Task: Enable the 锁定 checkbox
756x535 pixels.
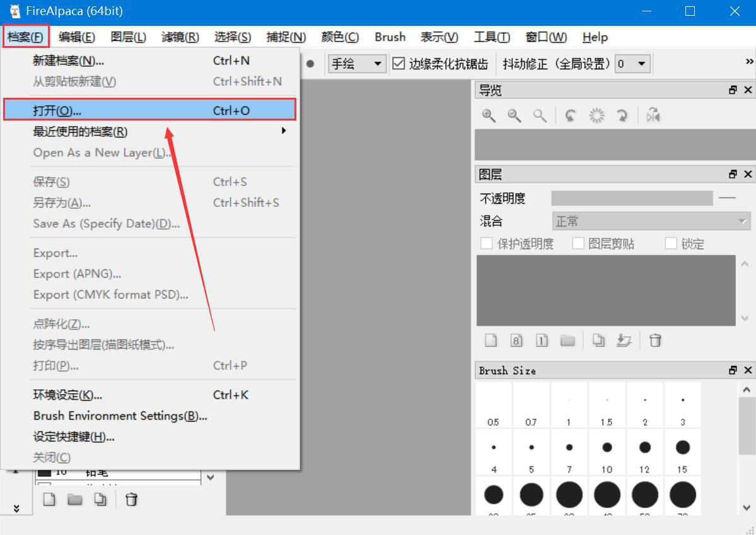Action: [671, 243]
